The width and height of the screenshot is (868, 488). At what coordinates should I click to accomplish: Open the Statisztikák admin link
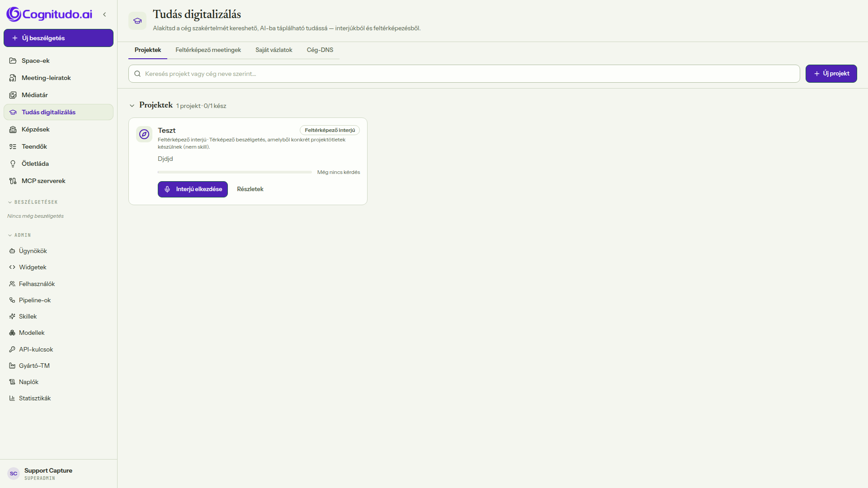[58, 398]
